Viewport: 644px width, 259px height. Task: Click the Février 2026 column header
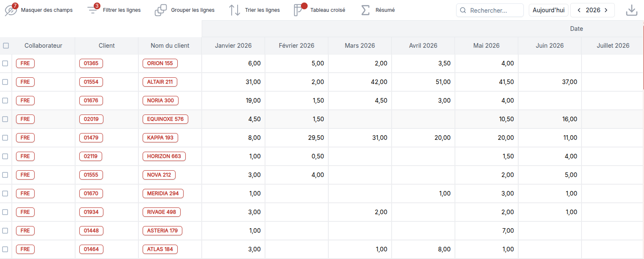[297, 46]
